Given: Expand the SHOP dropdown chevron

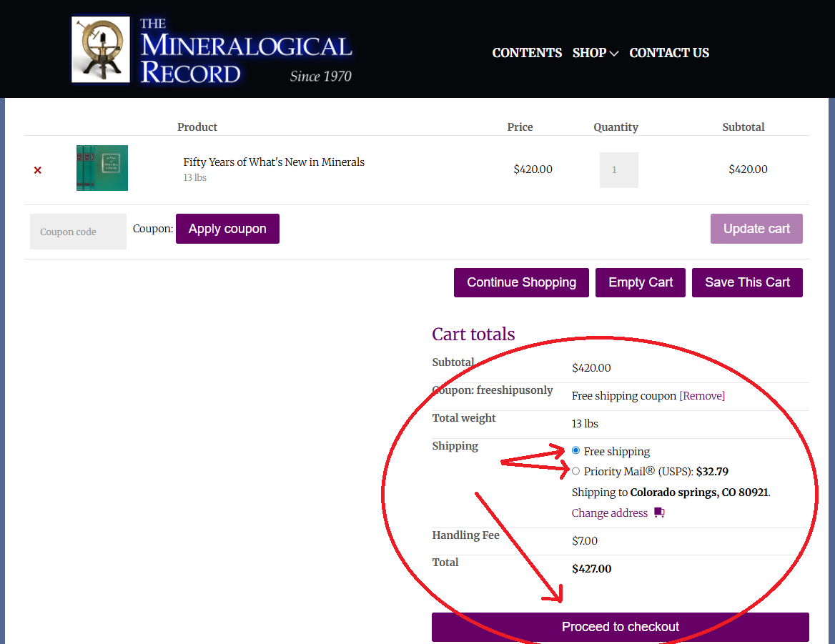Looking at the screenshot, I should point(613,54).
